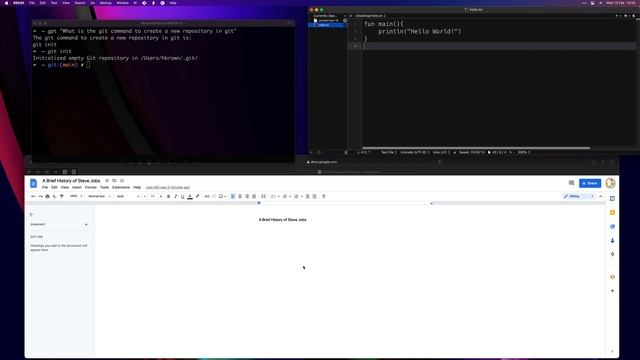Viewport: 640px width, 360px height.
Task: Click the Insert image icon in Docs
Action: point(222,196)
